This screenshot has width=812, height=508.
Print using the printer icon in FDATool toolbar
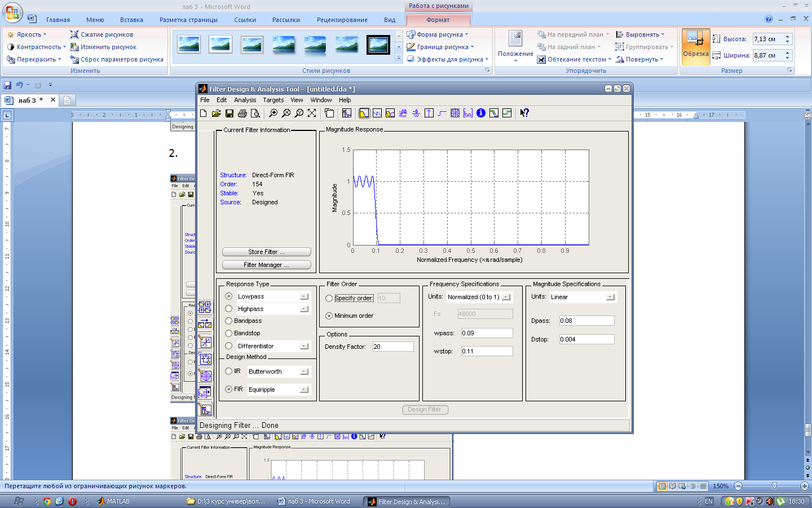[242, 113]
